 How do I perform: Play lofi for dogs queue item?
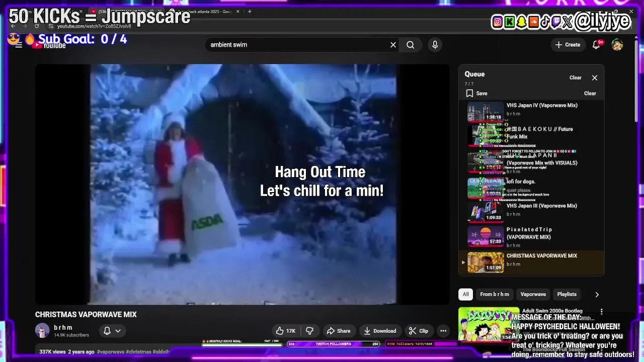(531, 188)
